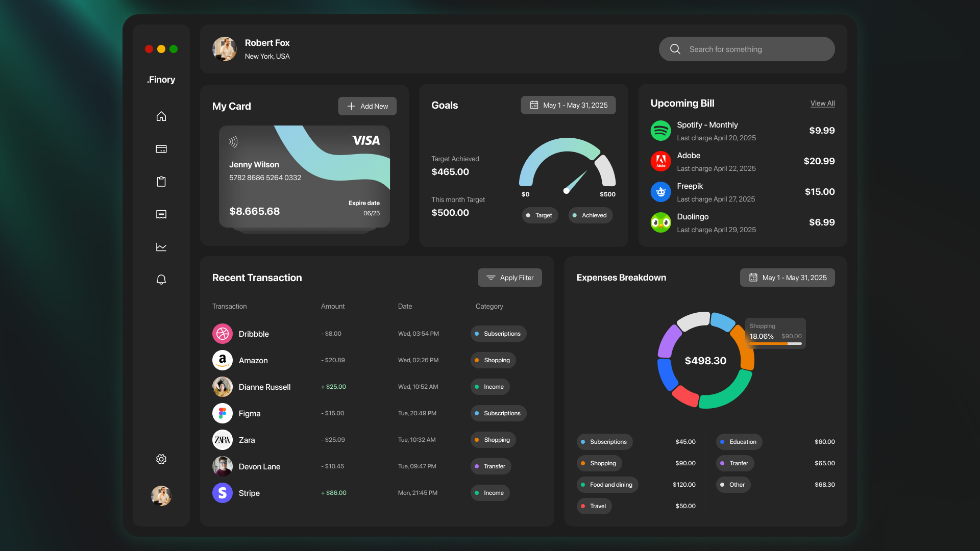This screenshot has width=980, height=551.
Task: Click the Dribbble transaction logo
Action: click(223, 334)
